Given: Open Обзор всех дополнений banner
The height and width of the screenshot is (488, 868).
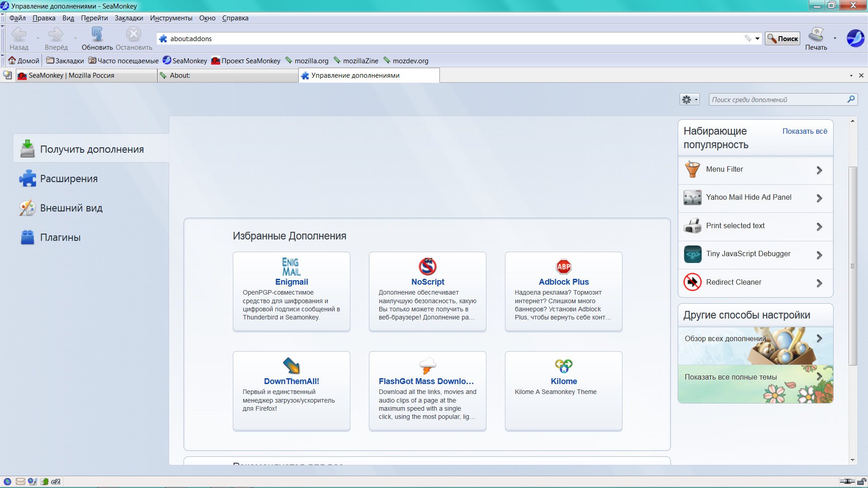Looking at the screenshot, I should (x=755, y=346).
